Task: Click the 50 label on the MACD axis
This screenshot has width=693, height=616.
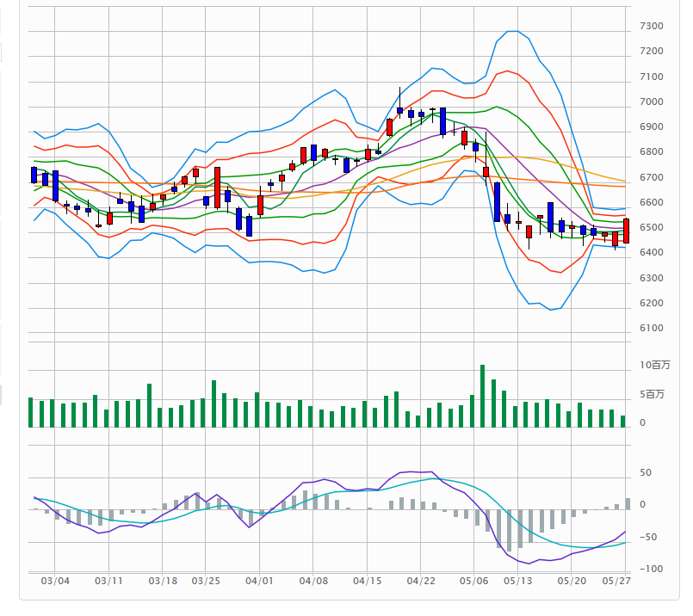Action: pyautogui.click(x=645, y=474)
